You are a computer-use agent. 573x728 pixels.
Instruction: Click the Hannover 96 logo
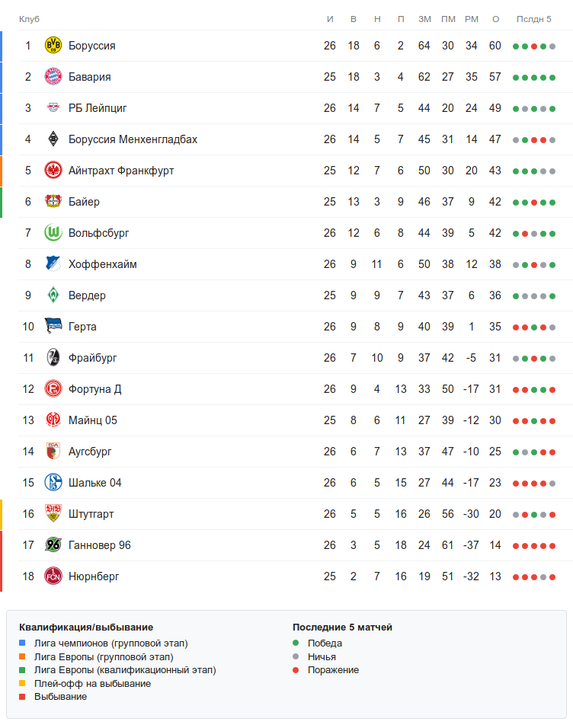53,545
